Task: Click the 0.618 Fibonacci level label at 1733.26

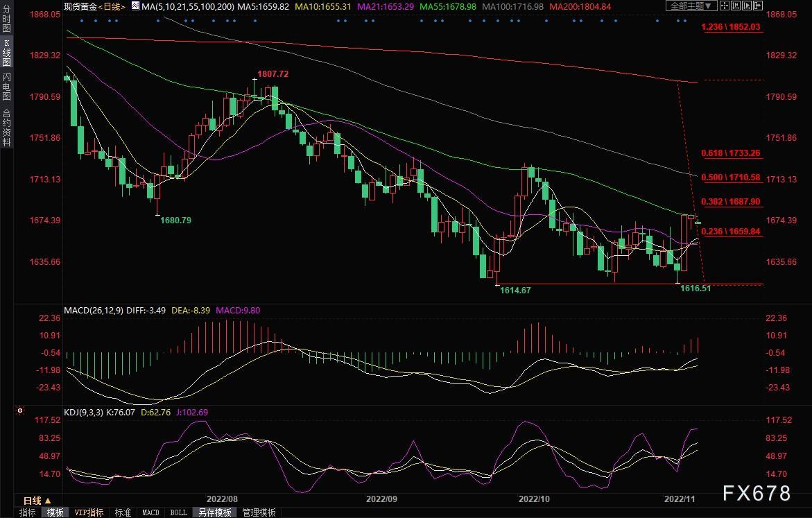Action: click(731, 153)
